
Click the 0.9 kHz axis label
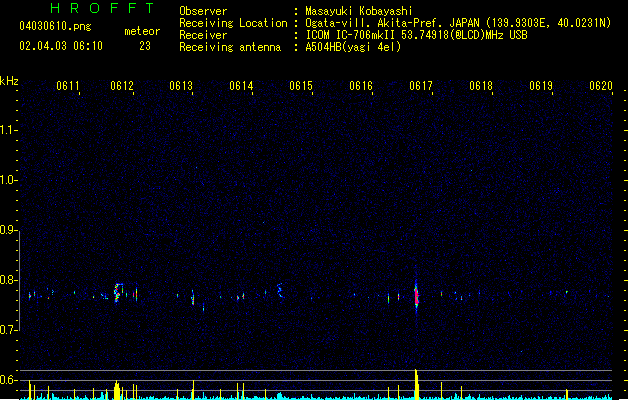[x=7, y=229]
